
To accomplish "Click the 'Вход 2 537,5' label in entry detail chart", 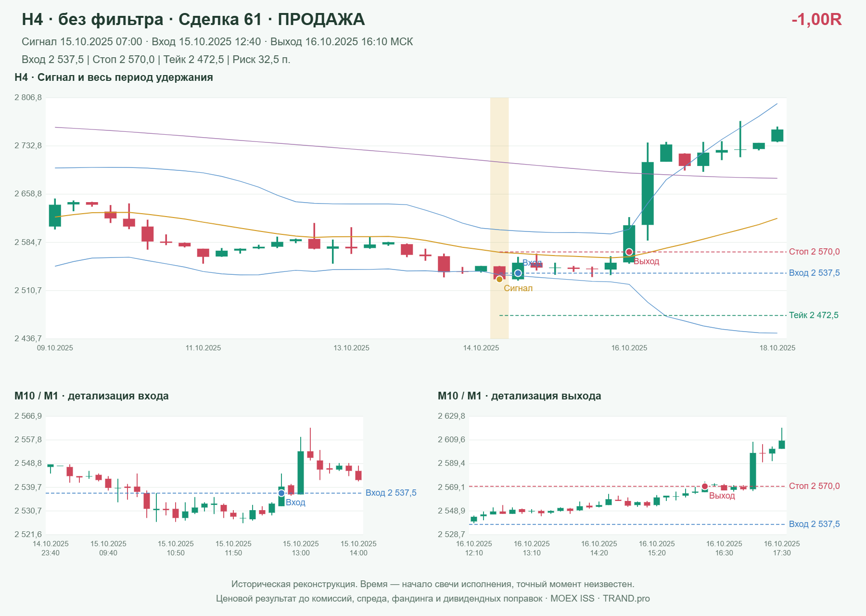I will coord(391,493).
